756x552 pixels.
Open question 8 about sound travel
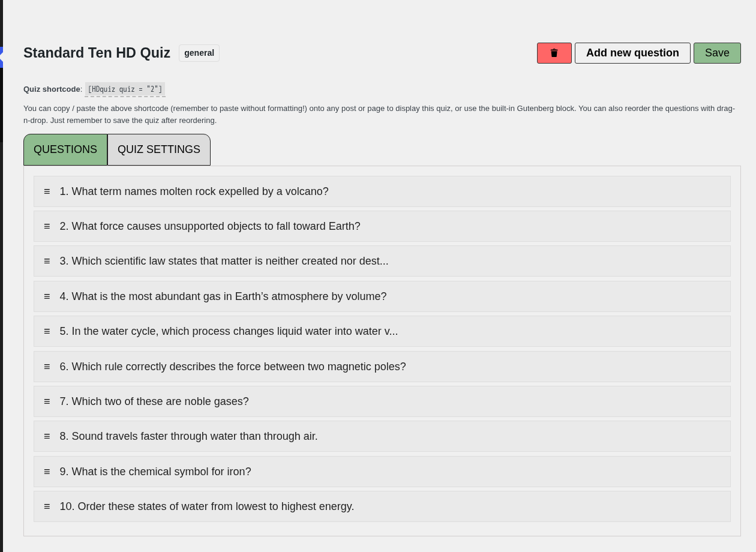click(x=382, y=436)
